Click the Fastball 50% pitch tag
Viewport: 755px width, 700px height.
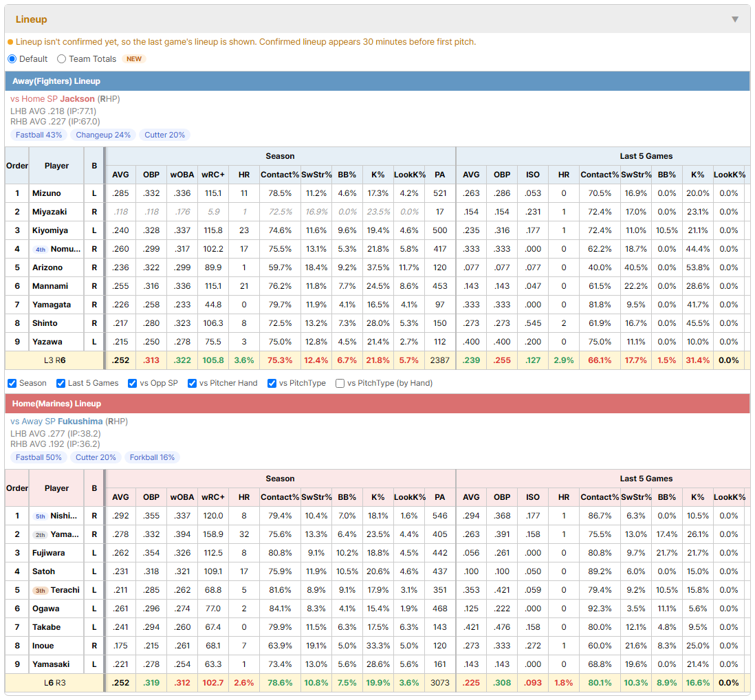point(39,457)
